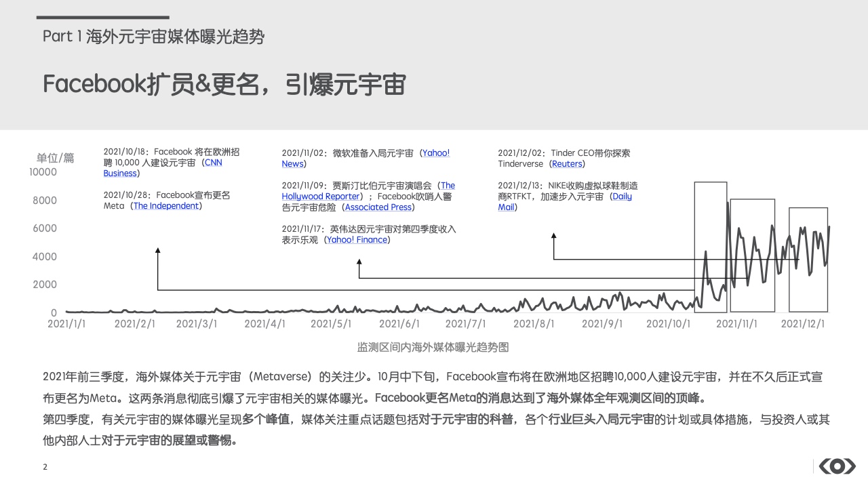The width and height of the screenshot is (868, 488).
Task: Click the company logo in bottom-right corner
Action: tap(837, 466)
